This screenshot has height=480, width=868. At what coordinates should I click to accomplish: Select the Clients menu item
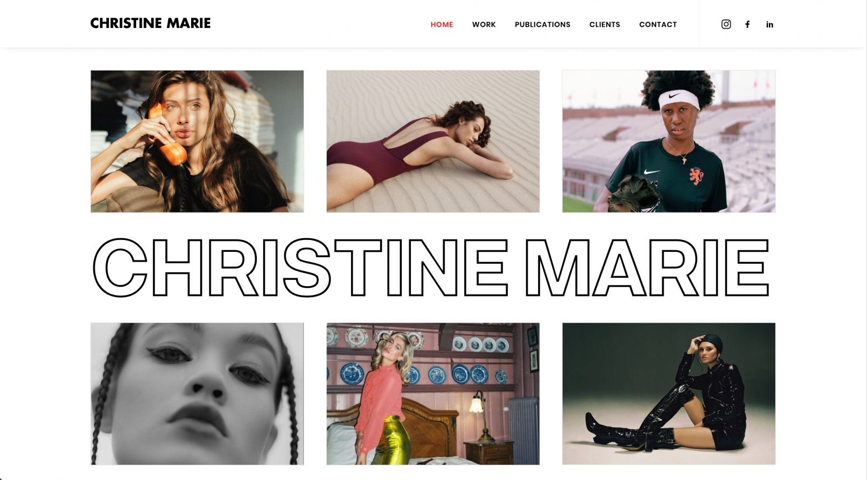[605, 24]
